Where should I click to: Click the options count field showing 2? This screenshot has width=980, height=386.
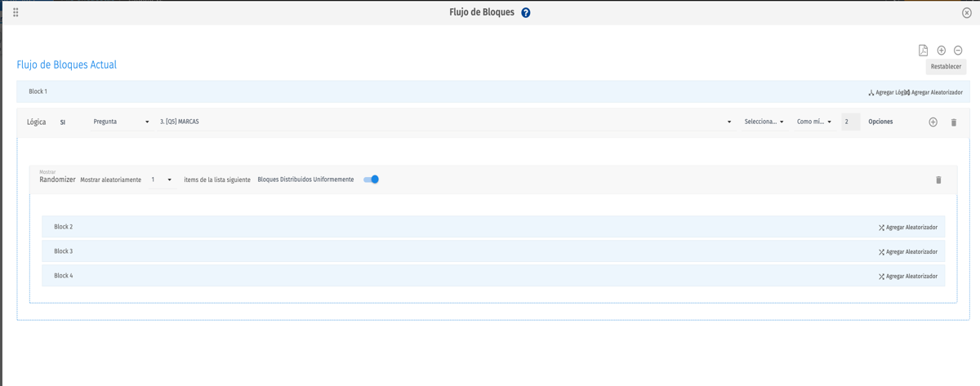pos(850,122)
